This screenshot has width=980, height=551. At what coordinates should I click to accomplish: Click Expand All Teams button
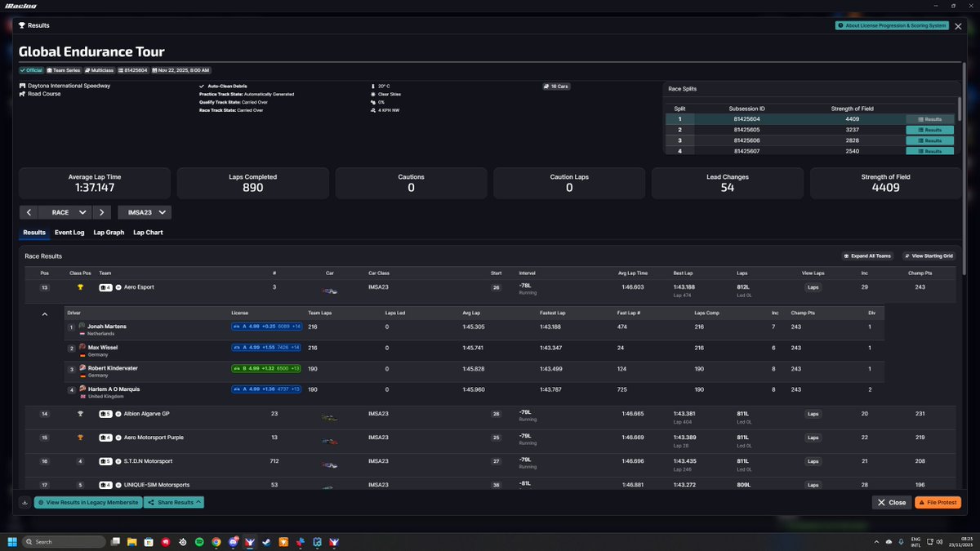click(867, 256)
